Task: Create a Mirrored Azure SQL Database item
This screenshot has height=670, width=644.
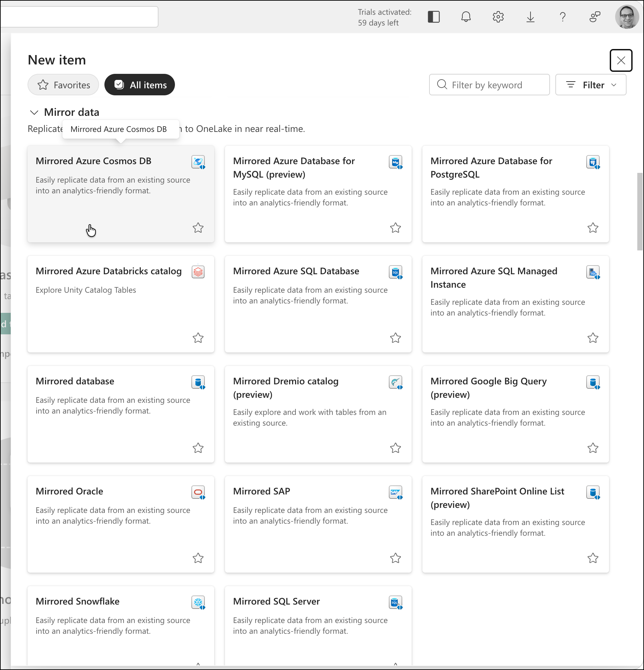Action: pos(318,304)
